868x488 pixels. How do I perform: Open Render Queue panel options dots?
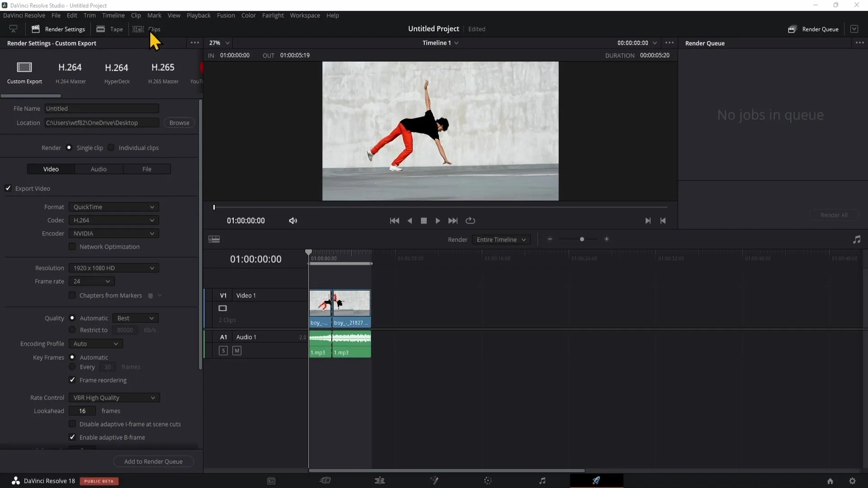[x=859, y=43]
